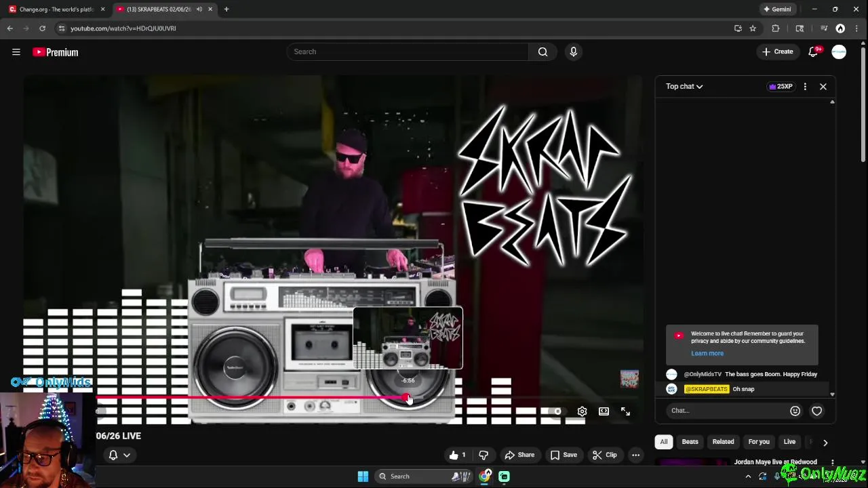
Task: Switch to theater mode
Action: coord(604,411)
